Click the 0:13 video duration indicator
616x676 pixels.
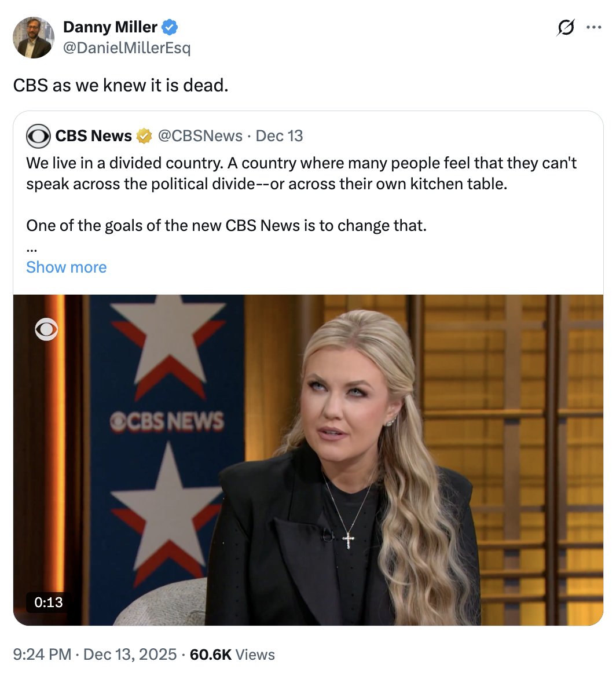(x=48, y=602)
